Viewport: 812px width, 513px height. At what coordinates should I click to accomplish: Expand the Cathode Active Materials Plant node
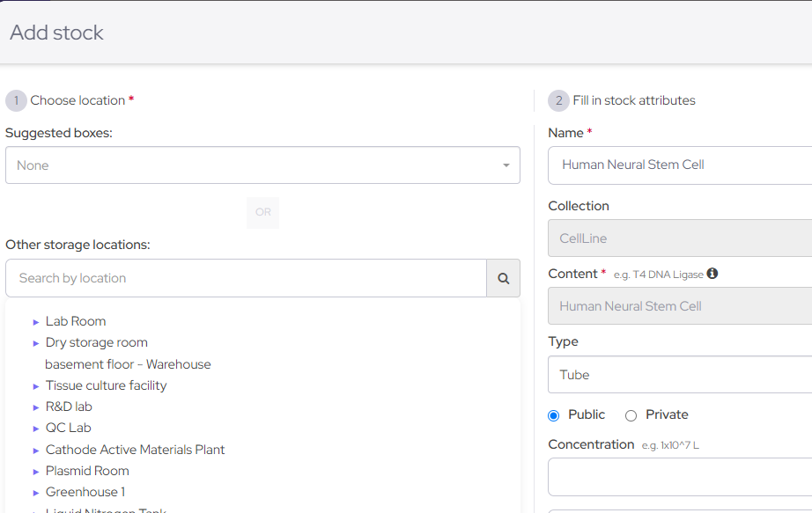pos(35,449)
